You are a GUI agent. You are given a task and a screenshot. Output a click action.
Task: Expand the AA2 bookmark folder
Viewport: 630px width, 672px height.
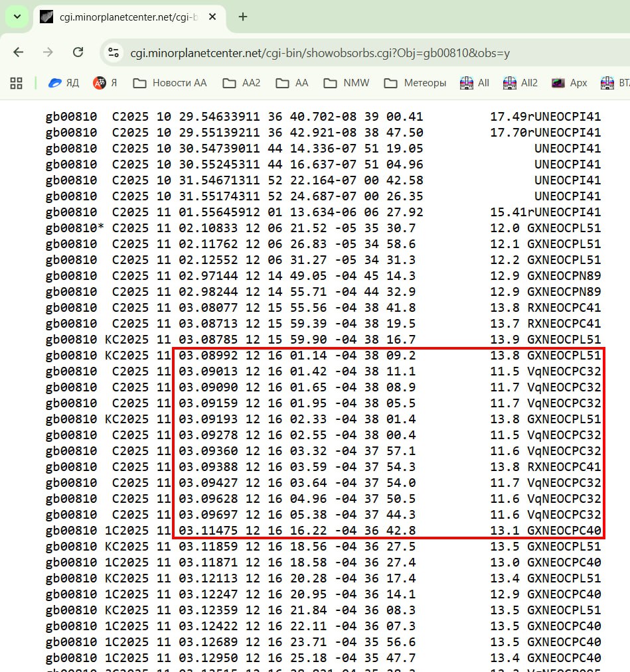242,83
